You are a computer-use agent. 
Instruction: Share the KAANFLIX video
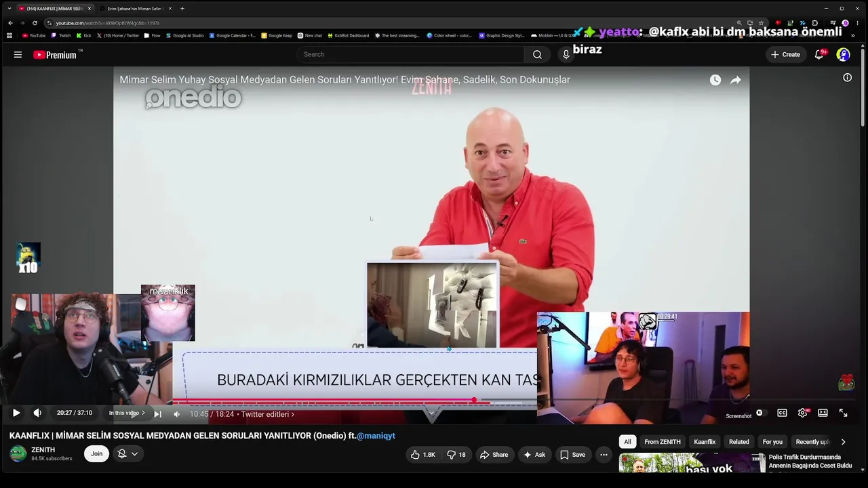click(494, 455)
